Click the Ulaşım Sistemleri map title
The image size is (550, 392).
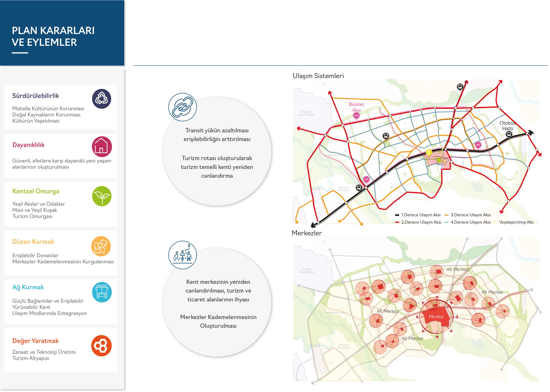(318, 76)
